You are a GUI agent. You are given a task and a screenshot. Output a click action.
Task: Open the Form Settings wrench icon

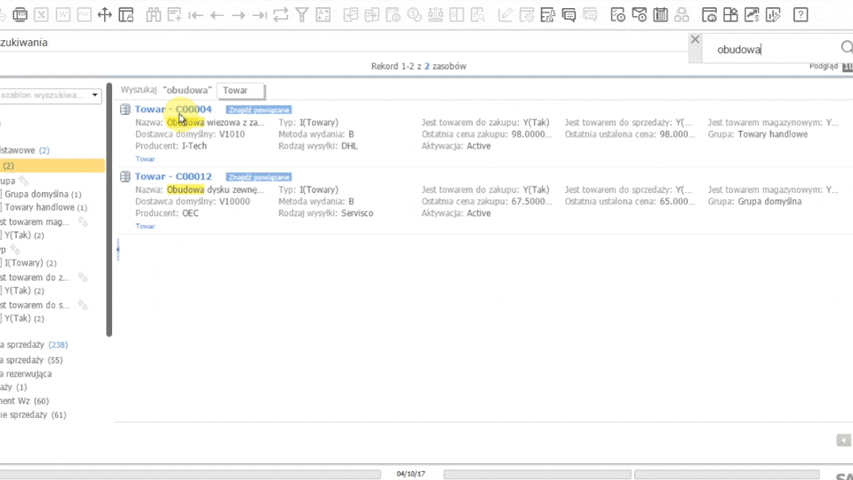coord(548,15)
